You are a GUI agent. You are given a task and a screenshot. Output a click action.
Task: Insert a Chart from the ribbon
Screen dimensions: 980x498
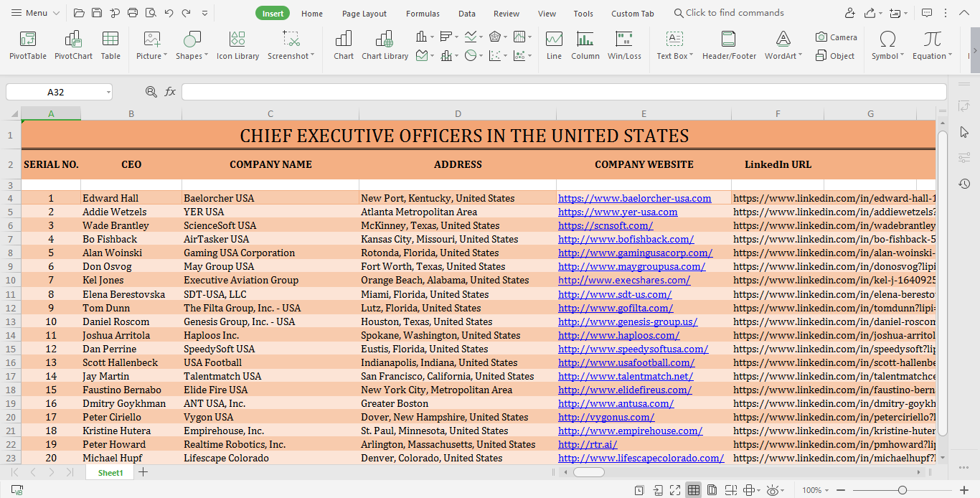344,45
